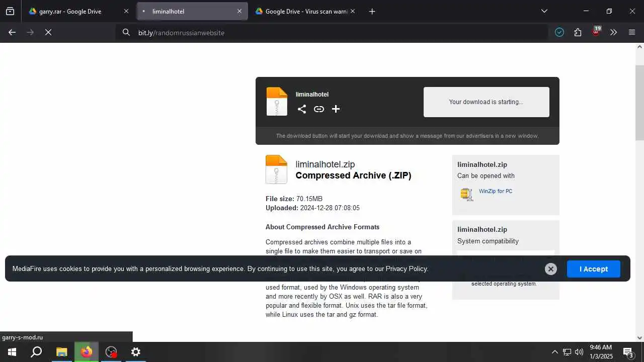Viewport: 644px width, 362px height.
Task: Close the liminalhotel tab
Action: point(239,11)
